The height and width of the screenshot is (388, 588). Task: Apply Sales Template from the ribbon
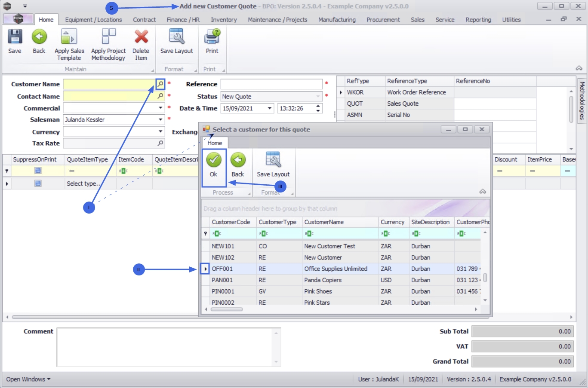[69, 45]
